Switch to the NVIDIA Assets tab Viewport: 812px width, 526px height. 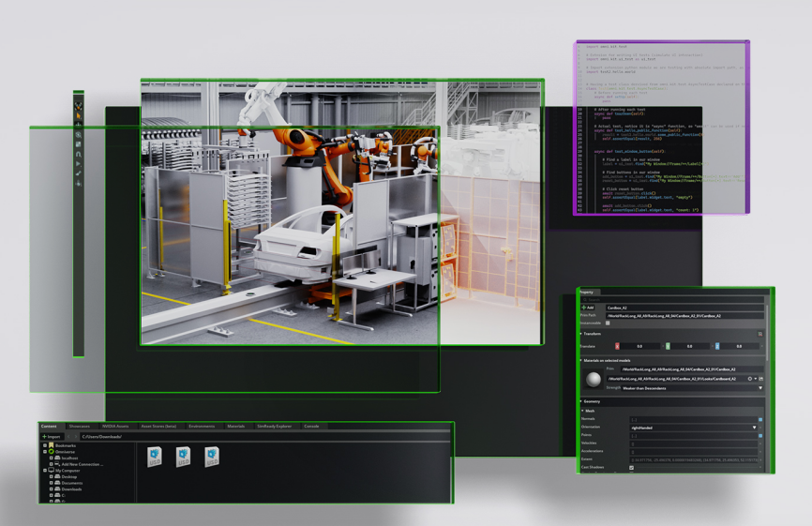[x=115, y=426]
